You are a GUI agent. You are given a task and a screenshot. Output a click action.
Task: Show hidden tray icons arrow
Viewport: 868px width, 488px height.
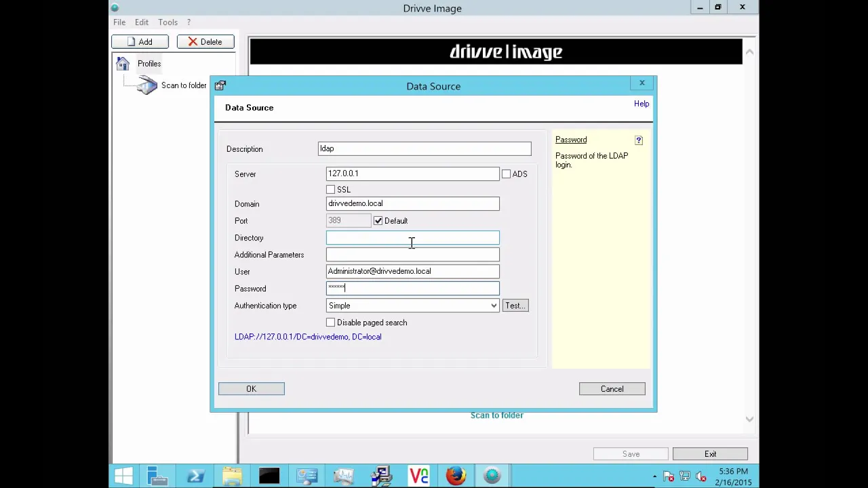(x=654, y=476)
